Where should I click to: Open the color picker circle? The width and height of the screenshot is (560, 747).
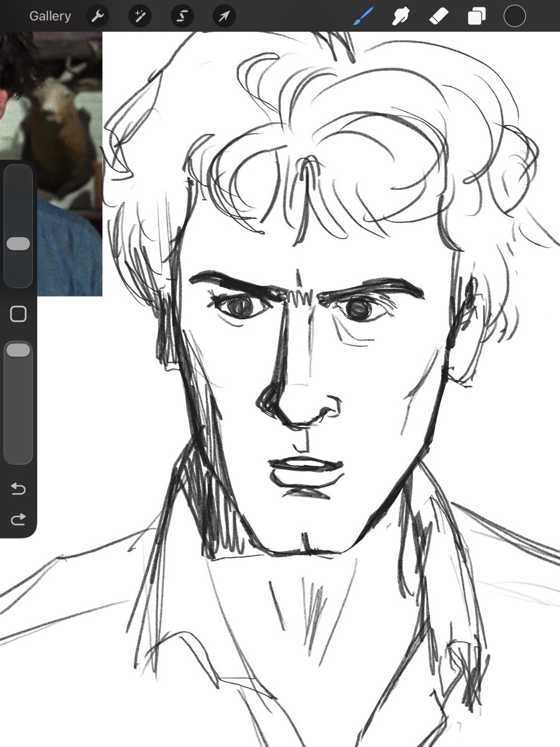[515, 16]
